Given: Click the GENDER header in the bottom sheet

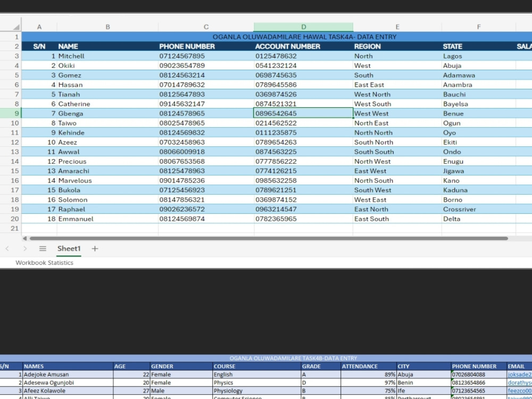Looking at the screenshot, I should [181, 367].
